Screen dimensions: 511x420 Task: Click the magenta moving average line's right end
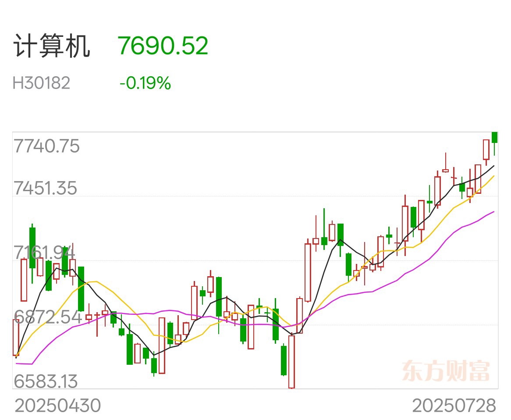[x=494, y=212]
